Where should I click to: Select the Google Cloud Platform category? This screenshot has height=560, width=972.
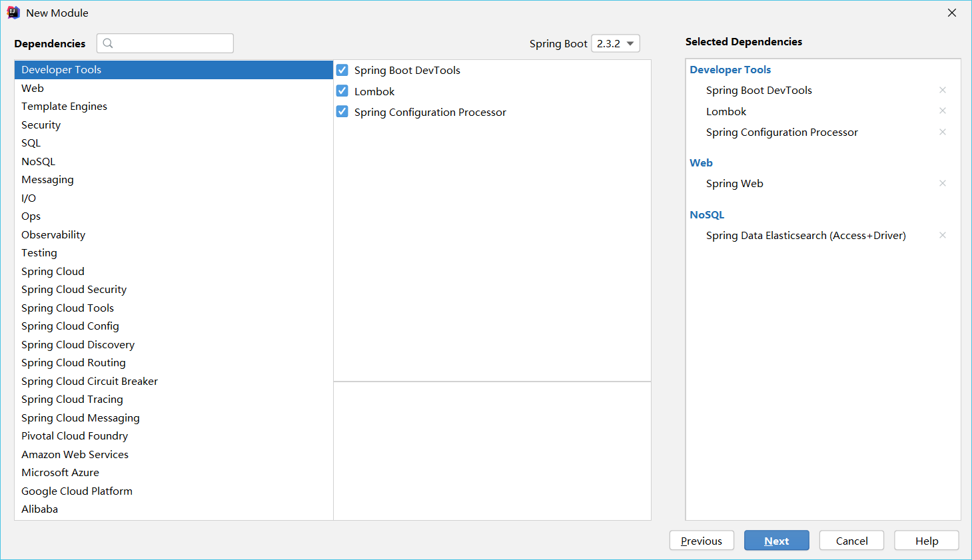tap(174, 491)
